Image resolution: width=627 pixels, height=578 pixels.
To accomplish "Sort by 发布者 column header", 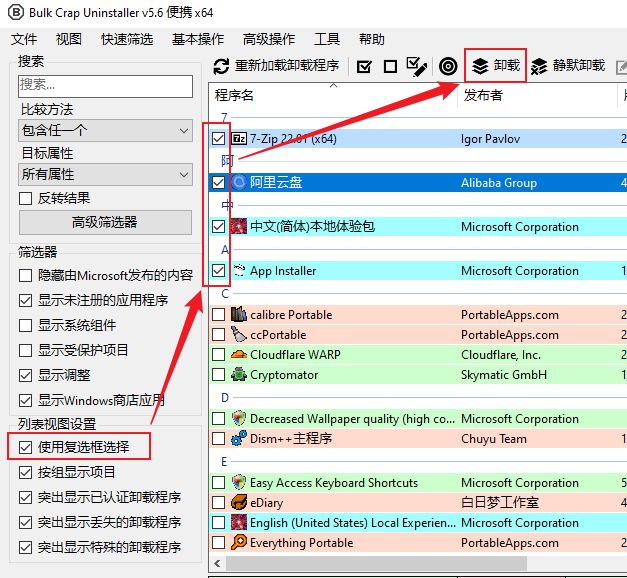I will (538, 95).
